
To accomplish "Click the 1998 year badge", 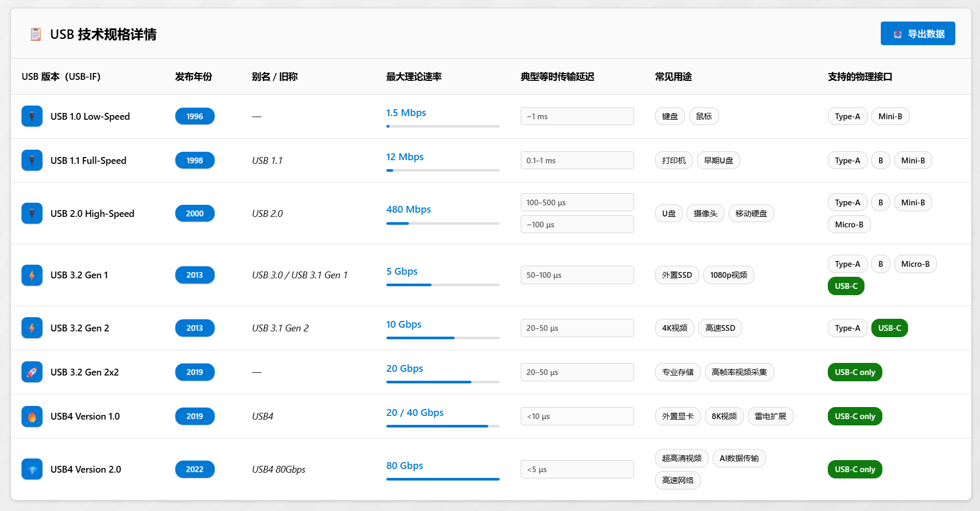I will pyautogui.click(x=195, y=160).
